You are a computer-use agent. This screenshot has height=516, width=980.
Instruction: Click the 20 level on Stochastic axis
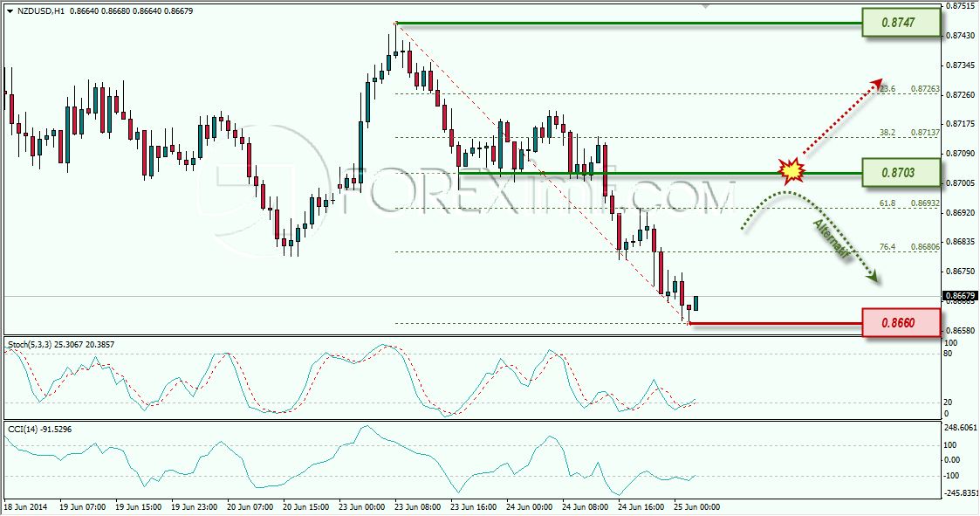coord(948,402)
